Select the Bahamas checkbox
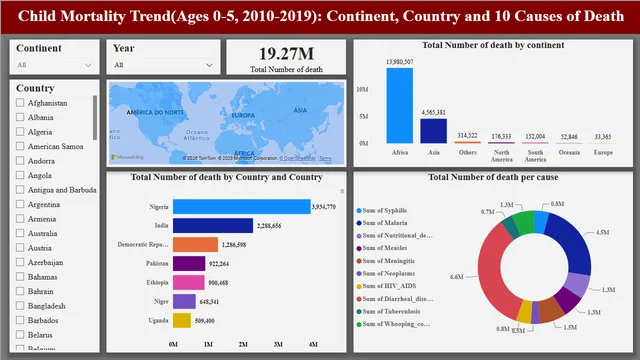Image resolution: width=640 pixels, height=360 pixels. [20, 276]
